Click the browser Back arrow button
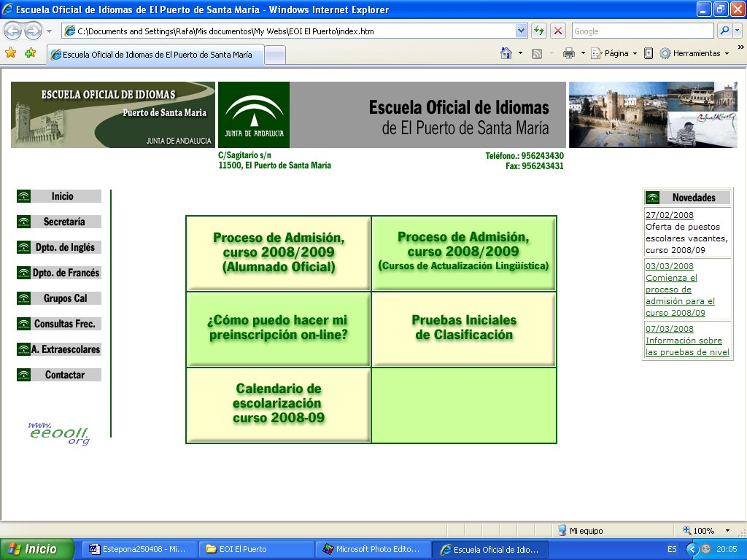 pyautogui.click(x=13, y=31)
